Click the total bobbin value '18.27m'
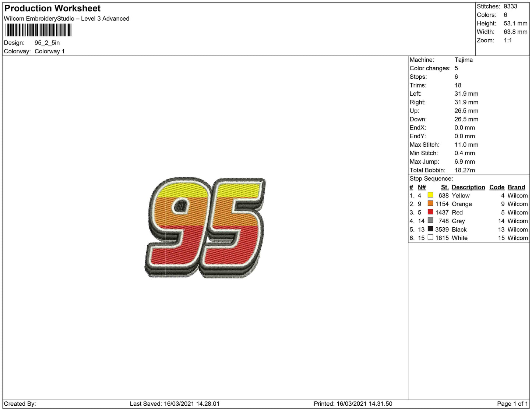Viewport: 532px width, 409px height. pos(465,170)
